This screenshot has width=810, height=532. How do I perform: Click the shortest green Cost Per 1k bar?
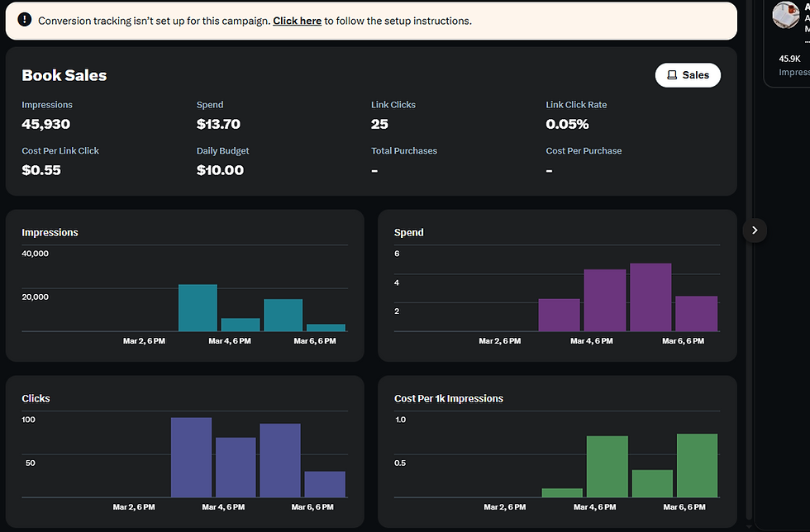tap(562, 493)
